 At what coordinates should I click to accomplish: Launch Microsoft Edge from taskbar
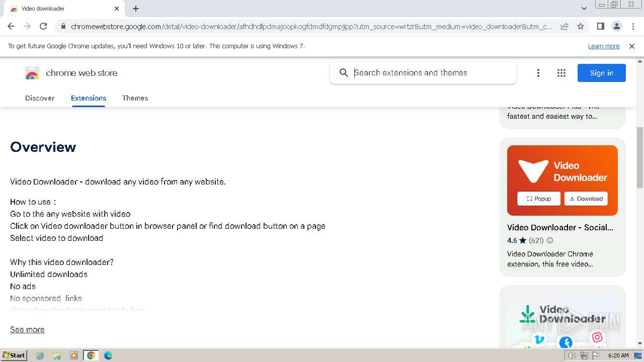coord(108,355)
